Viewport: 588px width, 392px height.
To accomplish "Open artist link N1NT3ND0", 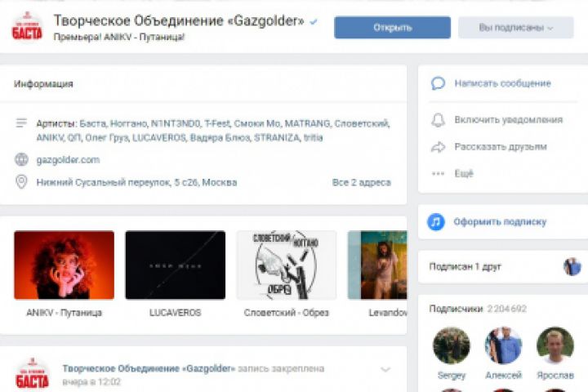I will tap(176, 123).
